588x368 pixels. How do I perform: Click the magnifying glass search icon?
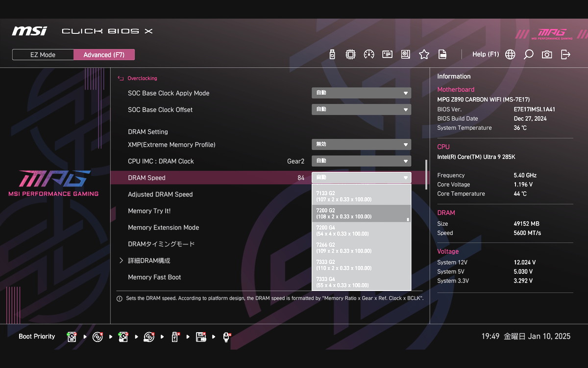point(528,54)
